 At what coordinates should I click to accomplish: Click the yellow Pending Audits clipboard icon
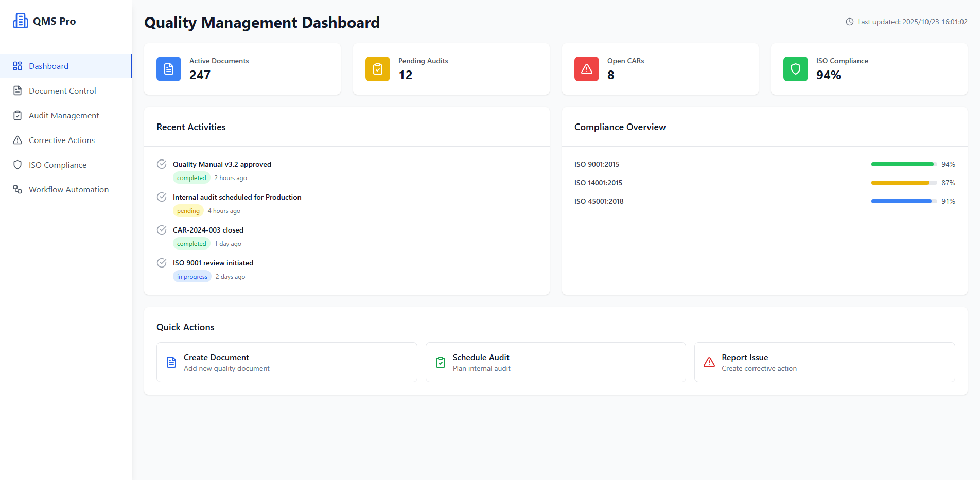click(x=378, y=69)
